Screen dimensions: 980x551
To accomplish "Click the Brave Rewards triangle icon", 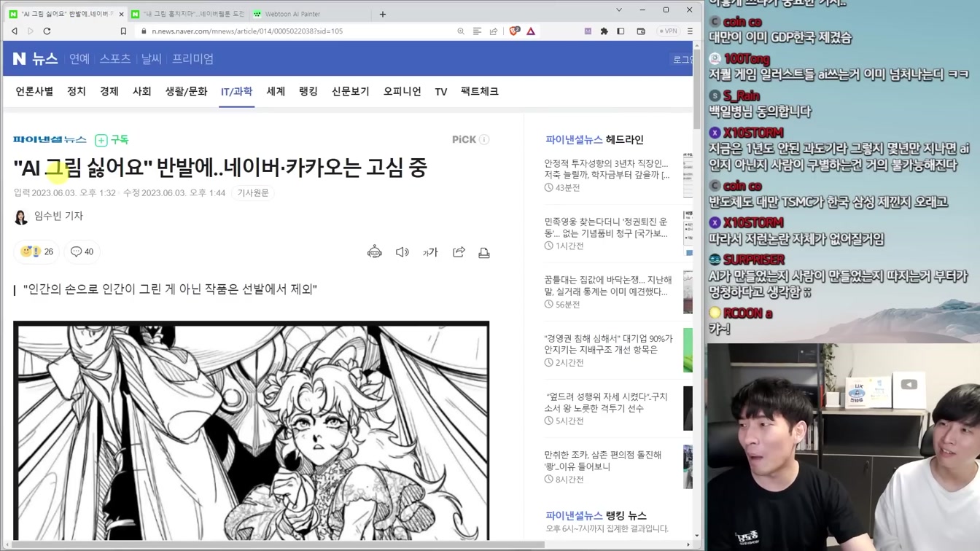I will coord(531,31).
